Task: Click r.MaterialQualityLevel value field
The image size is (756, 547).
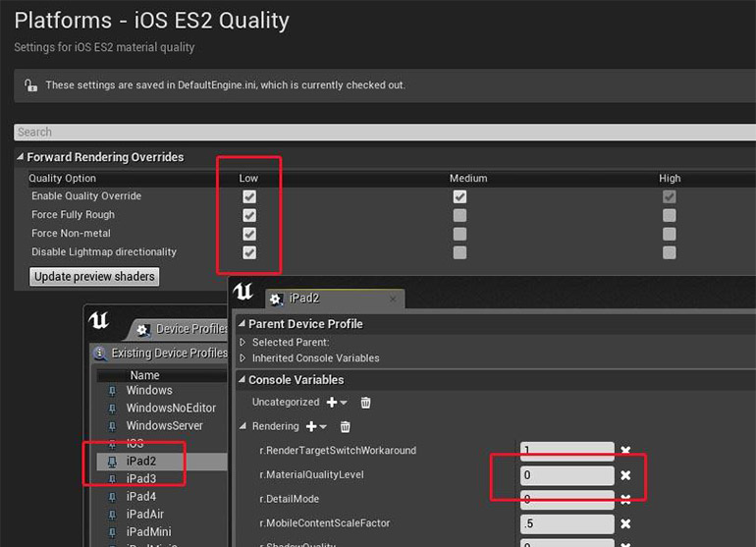Action: [x=567, y=475]
